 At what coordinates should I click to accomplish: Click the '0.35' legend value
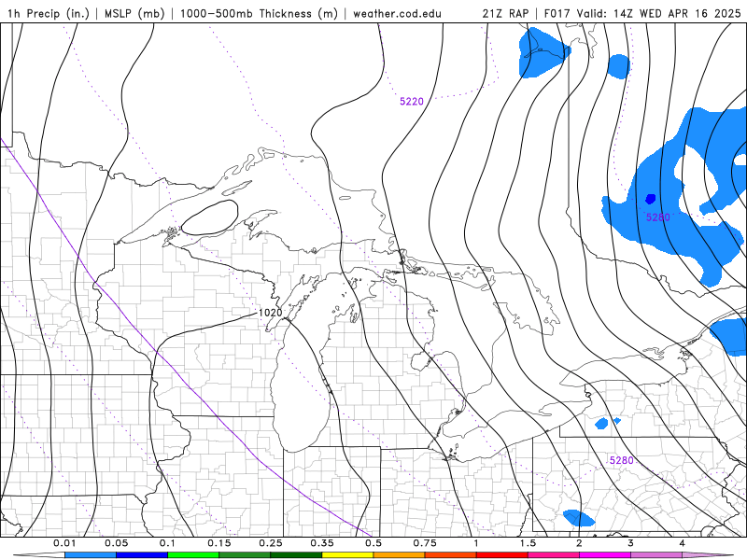(322, 543)
